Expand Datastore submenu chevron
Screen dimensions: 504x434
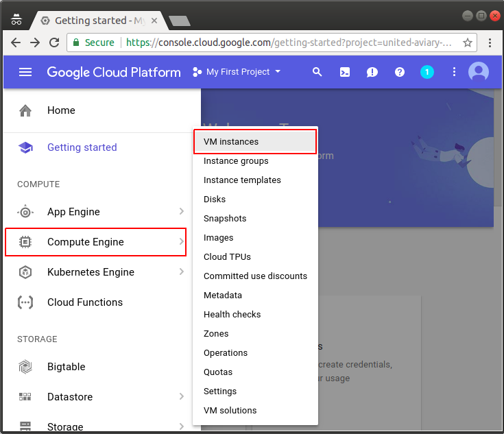click(x=181, y=396)
